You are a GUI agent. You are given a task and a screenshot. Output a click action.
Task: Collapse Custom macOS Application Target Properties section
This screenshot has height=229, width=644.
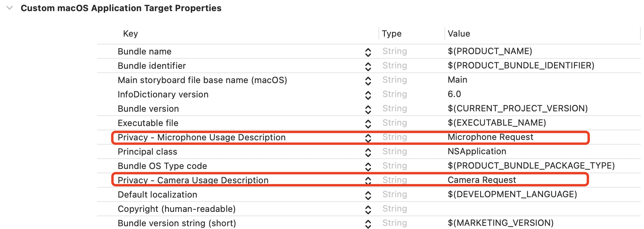pyautogui.click(x=10, y=8)
